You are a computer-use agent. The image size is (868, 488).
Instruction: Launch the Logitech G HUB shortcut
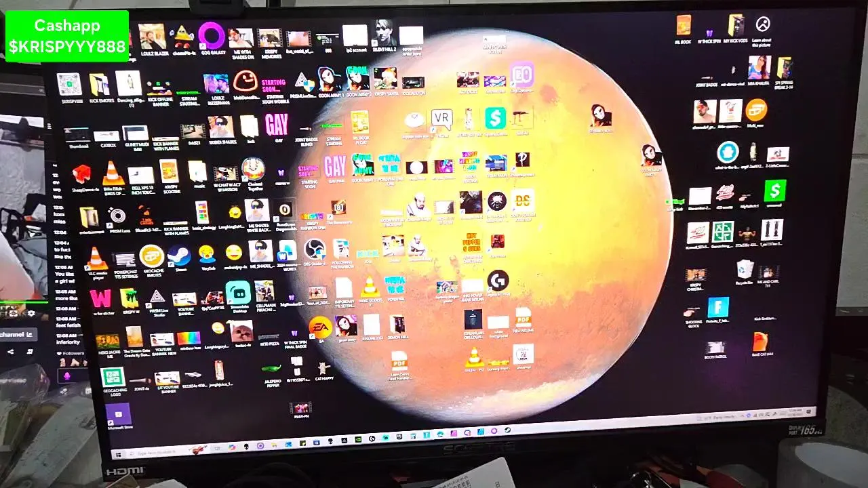point(498,283)
